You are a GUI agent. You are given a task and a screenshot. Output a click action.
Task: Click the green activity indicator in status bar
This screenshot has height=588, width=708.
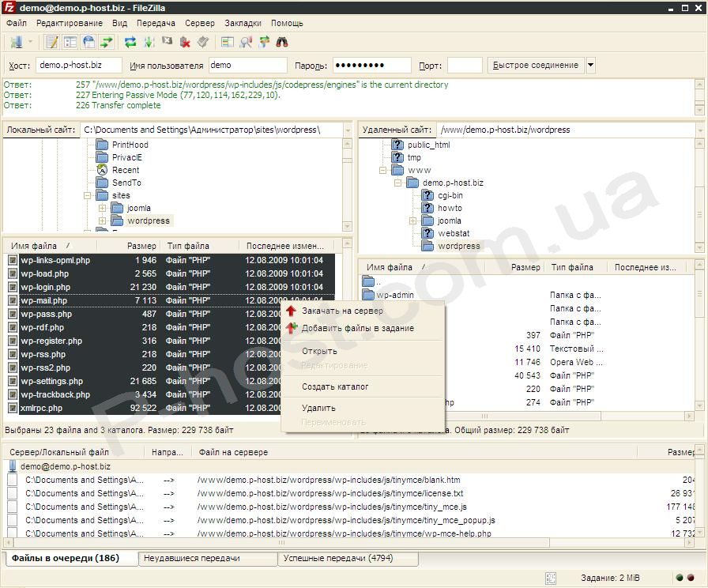click(x=680, y=578)
